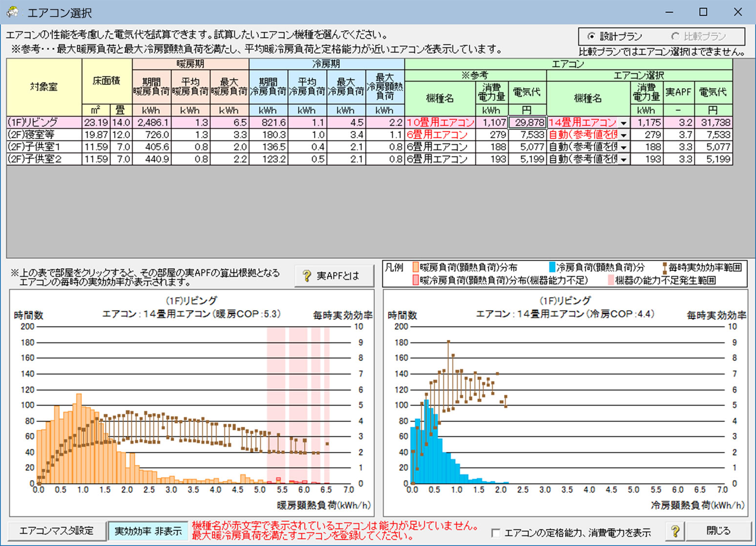This screenshot has width=756, height=546.
Task: Click the 7,533 reference cost for 寝室等
Action: (x=527, y=135)
